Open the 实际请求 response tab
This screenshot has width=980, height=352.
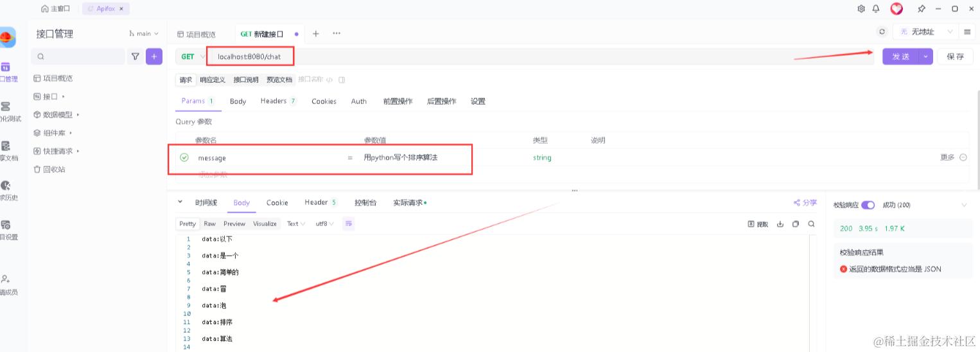click(x=410, y=202)
